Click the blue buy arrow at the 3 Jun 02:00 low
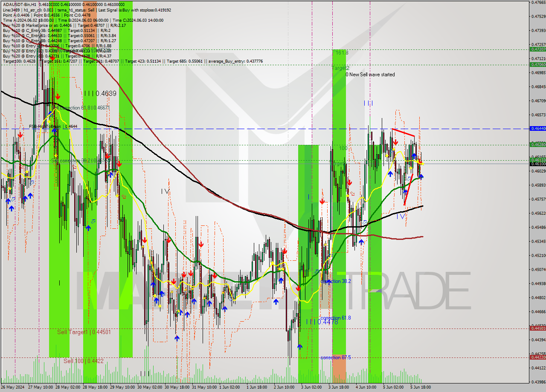The height and width of the screenshot is (392, 546). [300, 347]
